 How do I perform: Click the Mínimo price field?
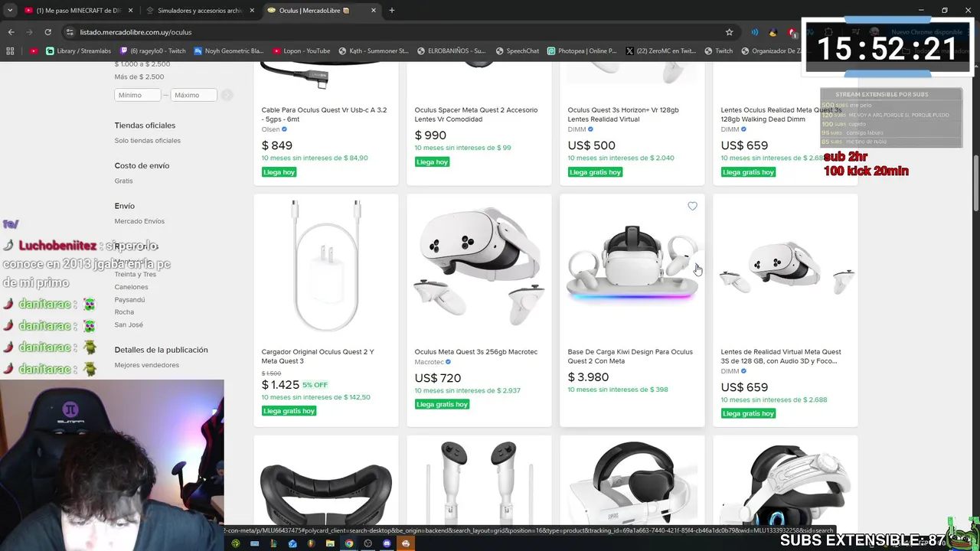pyautogui.click(x=138, y=95)
